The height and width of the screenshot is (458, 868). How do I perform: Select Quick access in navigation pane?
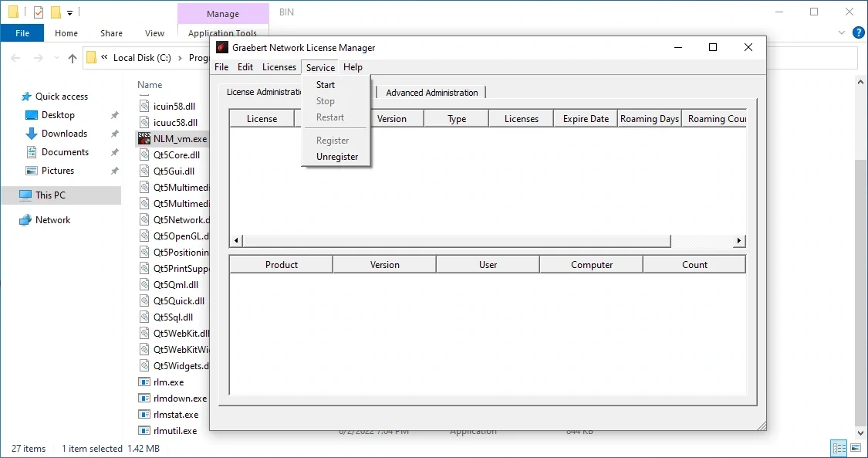(x=62, y=97)
